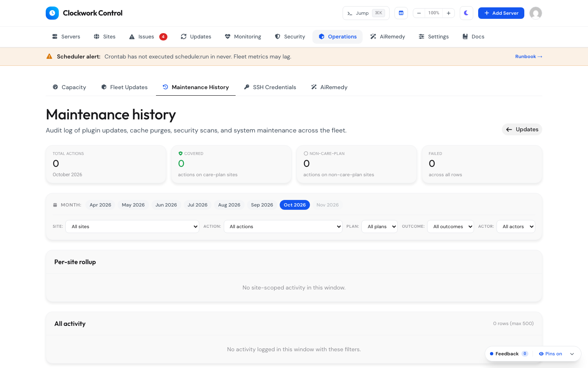Switch to the Capacity tab
Viewport: 588px width, 368px height.
(69, 87)
